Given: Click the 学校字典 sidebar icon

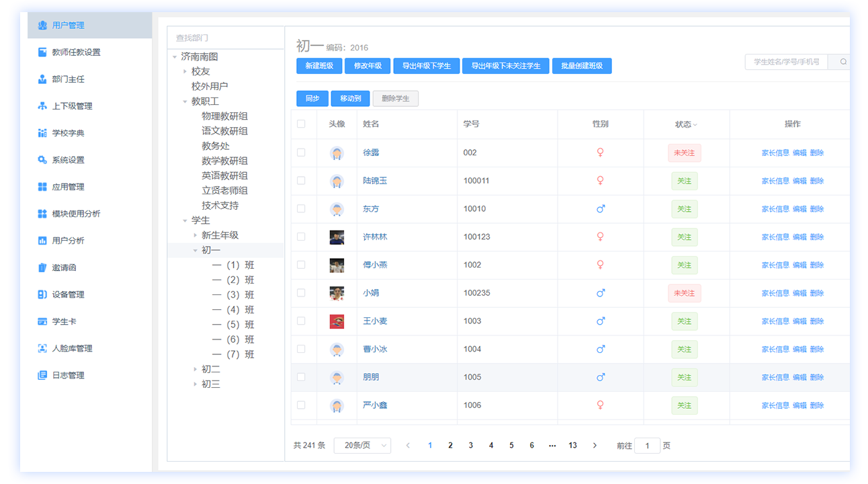Looking at the screenshot, I should 42,133.
